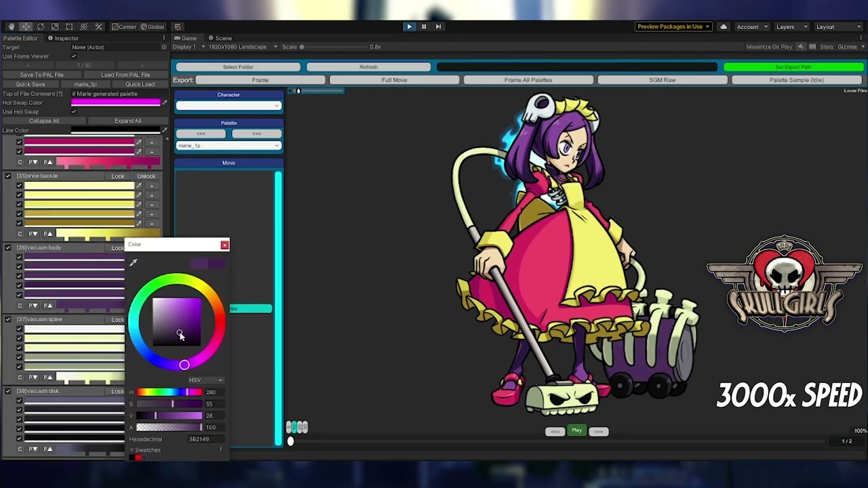This screenshot has height=488, width=868.
Task: Toggle the [36]vacuum body group checkbox
Action: point(8,248)
